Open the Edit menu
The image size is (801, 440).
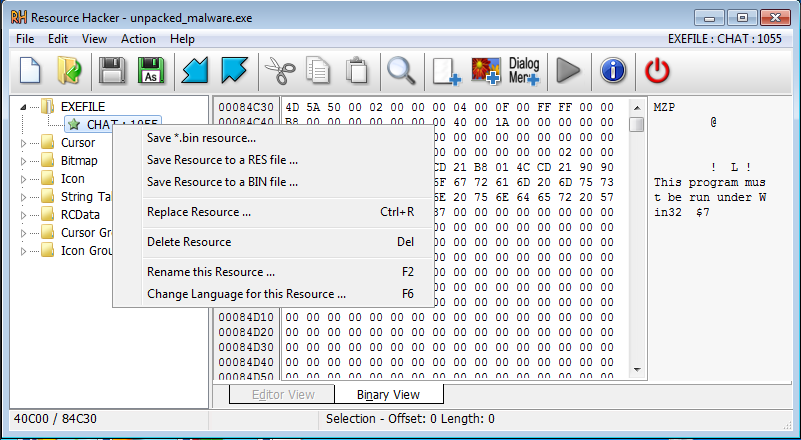[x=58, y=39]
